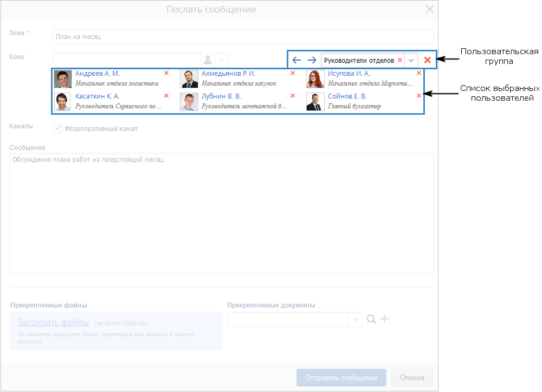
Task: Open Сойнов Е. В. profile link
Action: point(347,96)
